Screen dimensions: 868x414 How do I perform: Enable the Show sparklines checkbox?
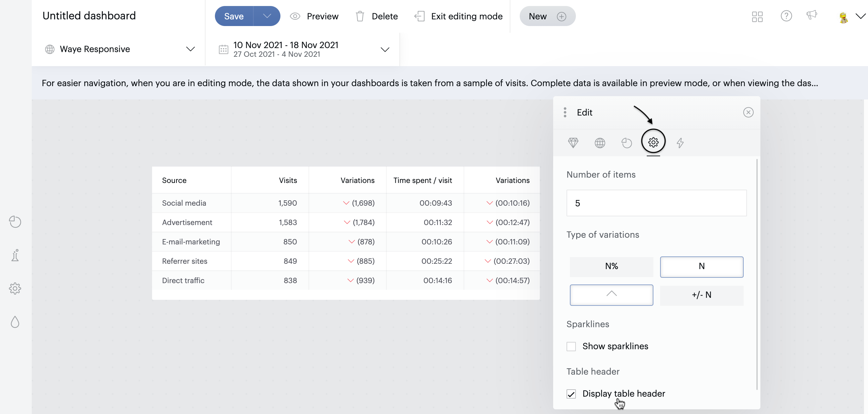pyautogui.click(x=571, y=346)
